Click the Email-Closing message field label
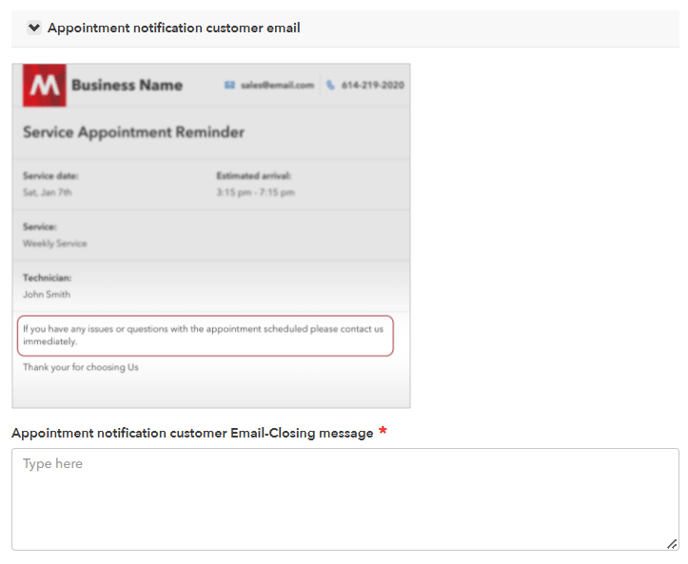 tap(192, 433)
